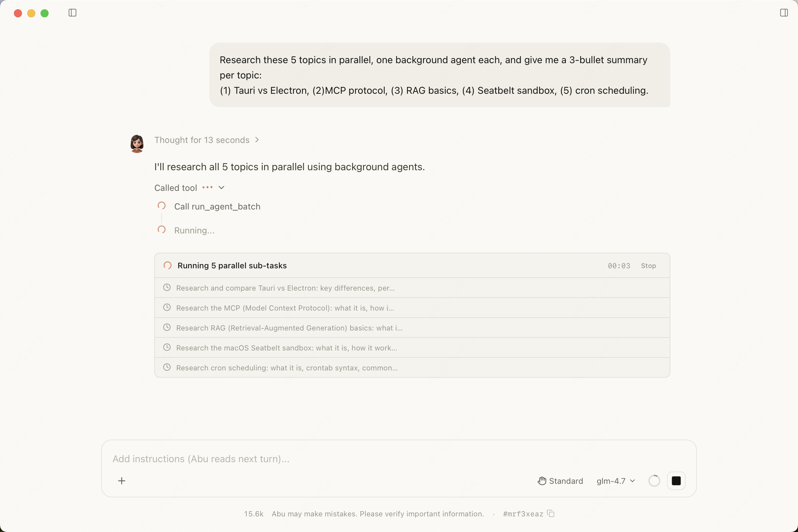Stop the 5 parallel sub-tasks
The width and height of the screenshot is (798, 532).
[648, 266]
